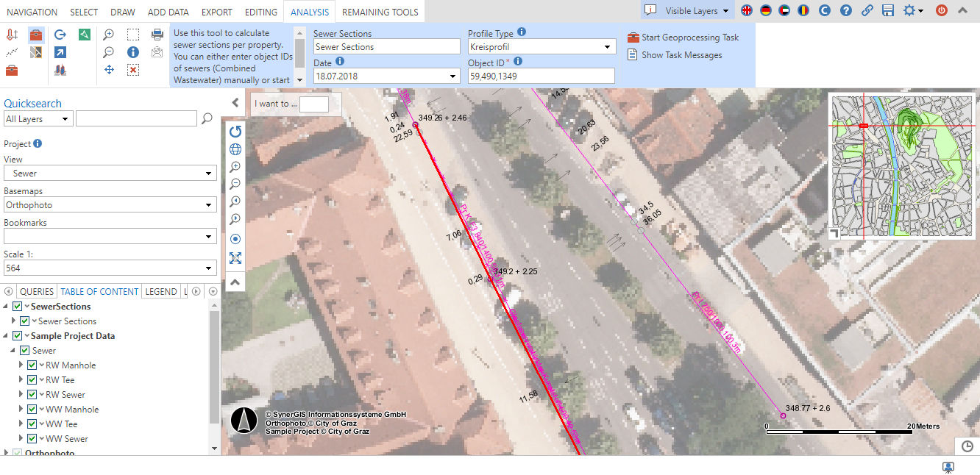Switch to the LEGEND tab

coord(160,291)
